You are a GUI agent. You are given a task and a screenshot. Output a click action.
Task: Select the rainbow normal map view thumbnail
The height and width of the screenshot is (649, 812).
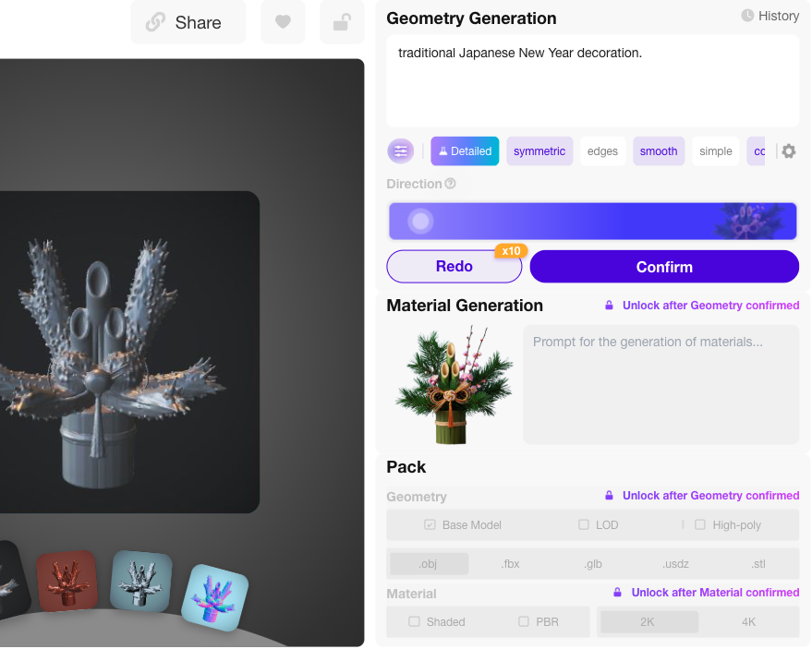pyautogui.click(x=215, y=598)
